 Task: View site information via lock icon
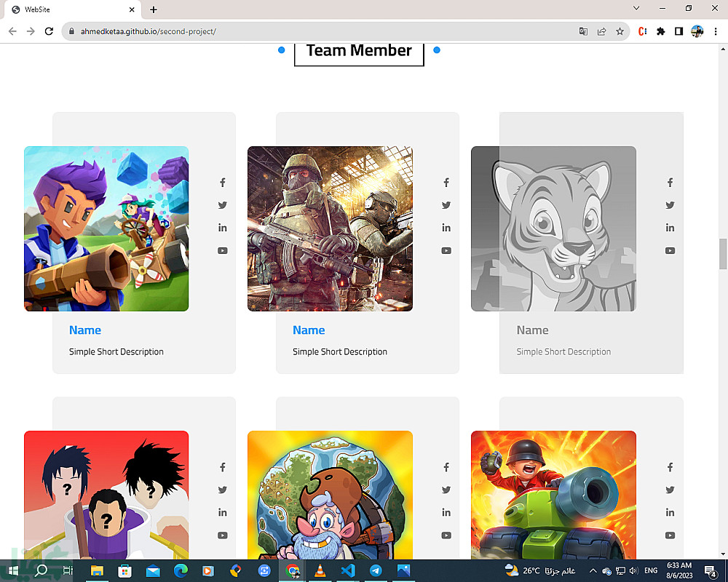click(71, 31)
